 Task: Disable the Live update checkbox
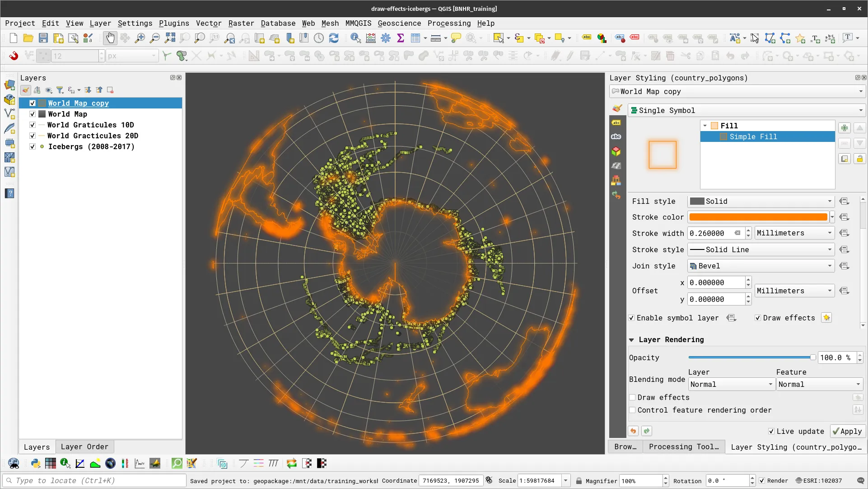coord(772,431)
